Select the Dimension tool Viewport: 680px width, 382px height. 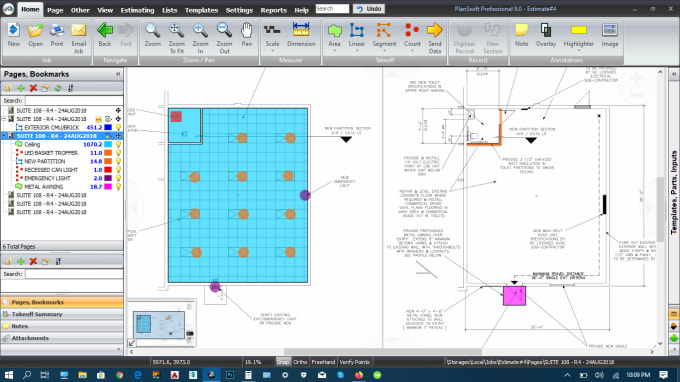pyautogui.click(x=301, y=35)
